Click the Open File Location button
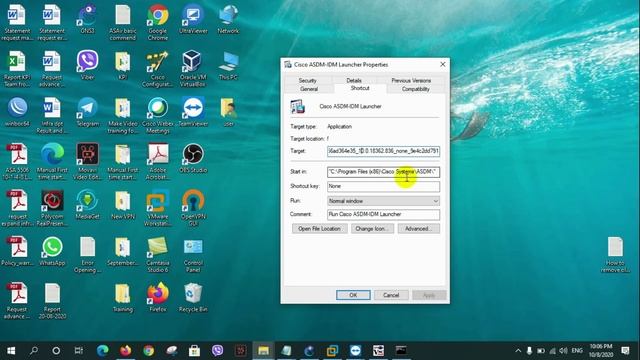 [x=320, y=229]
